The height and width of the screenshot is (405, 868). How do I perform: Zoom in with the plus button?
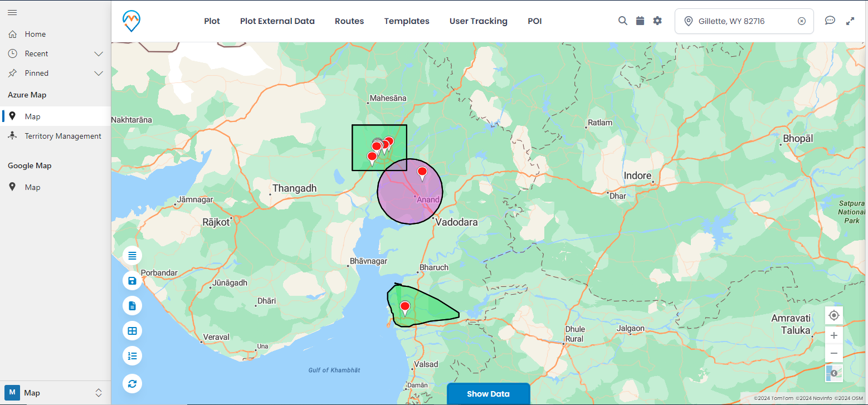[834, 335]
